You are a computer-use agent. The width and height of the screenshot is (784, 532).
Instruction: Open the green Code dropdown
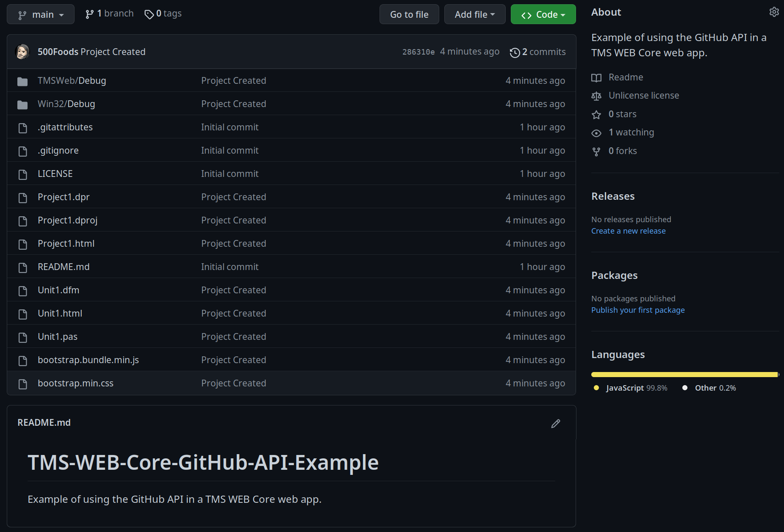tap(543, 14)
